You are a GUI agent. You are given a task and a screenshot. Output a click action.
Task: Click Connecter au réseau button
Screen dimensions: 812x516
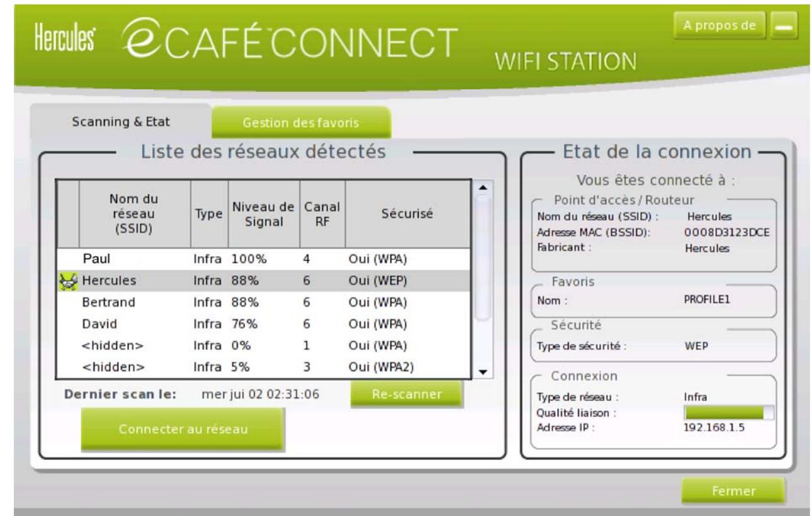[x=182, y=429]
